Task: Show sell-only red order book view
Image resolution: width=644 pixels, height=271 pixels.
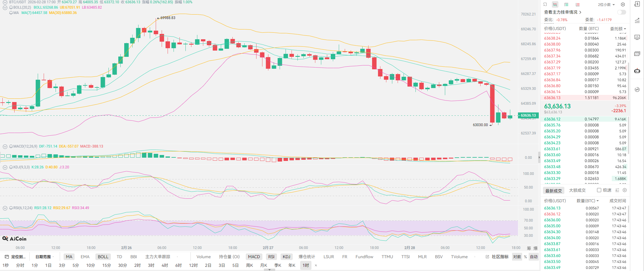Action: pos(577,4)
